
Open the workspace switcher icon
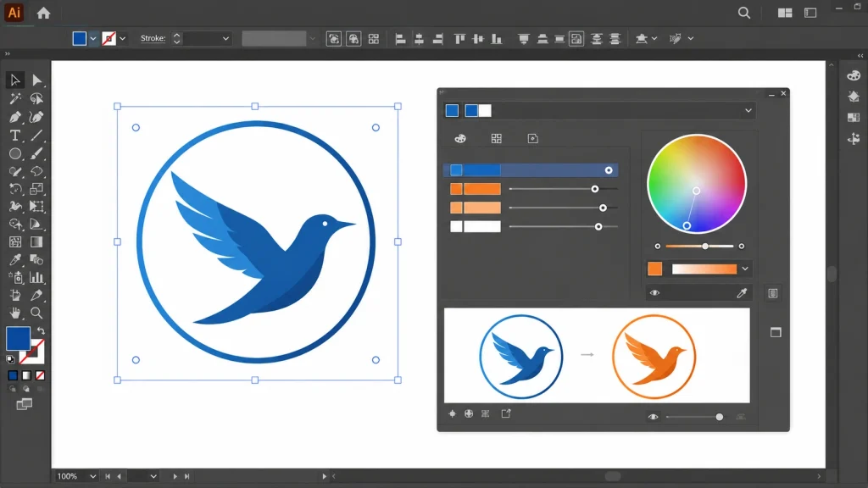[x=810, y=13]
